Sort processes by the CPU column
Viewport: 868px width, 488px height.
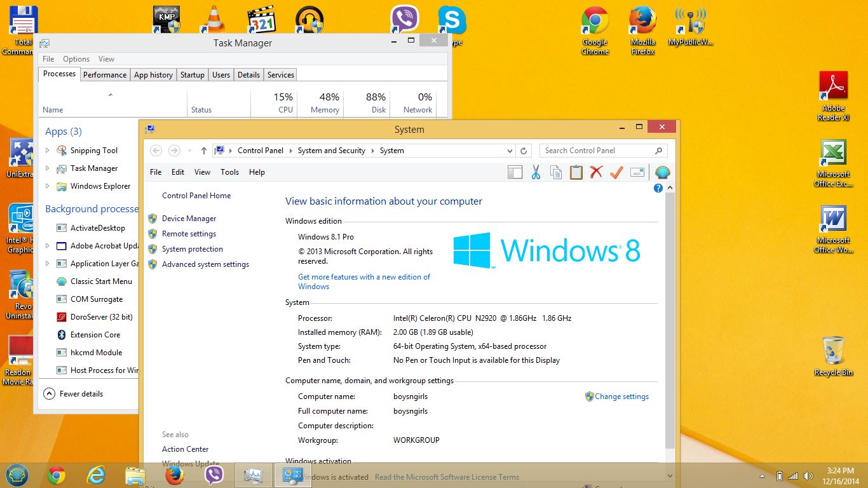point(275,103)
